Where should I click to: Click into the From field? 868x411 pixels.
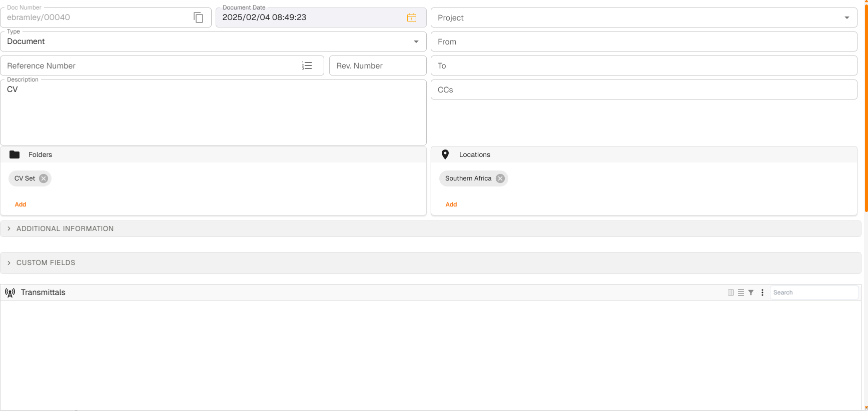[643, 41]
